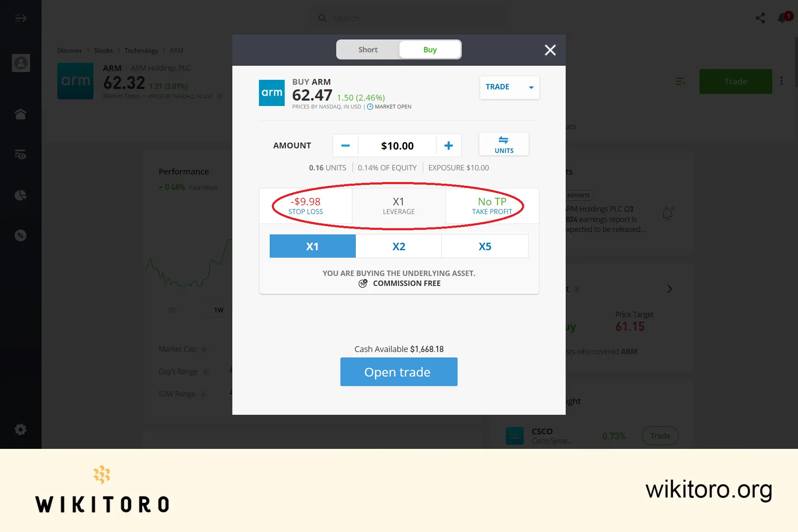
Task: Click the ARM Holdings PLC logo icon
Action: point(273,91)
